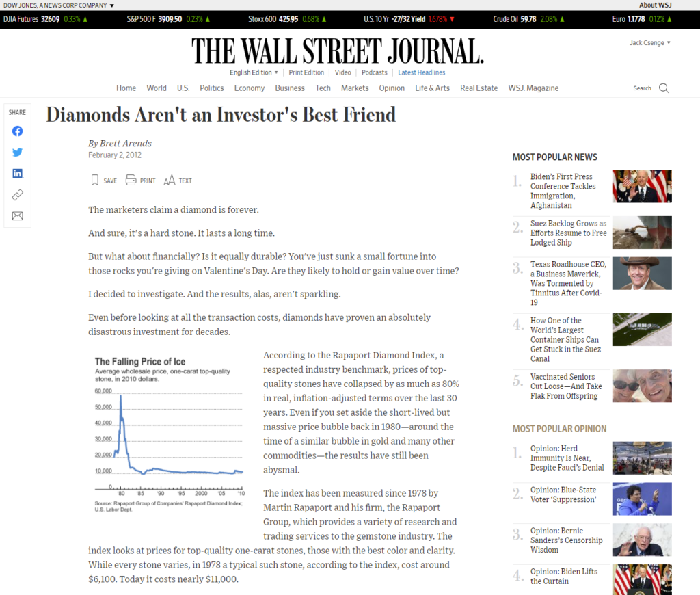Navigate to the Markets section
700x595 pixels.
coord(355,88)
